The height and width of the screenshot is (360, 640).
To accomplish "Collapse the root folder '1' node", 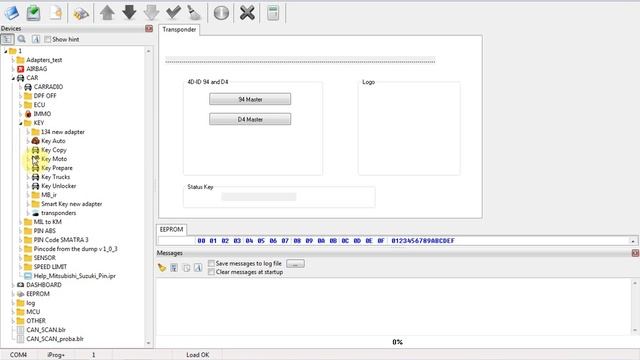I will click(6, 51).
